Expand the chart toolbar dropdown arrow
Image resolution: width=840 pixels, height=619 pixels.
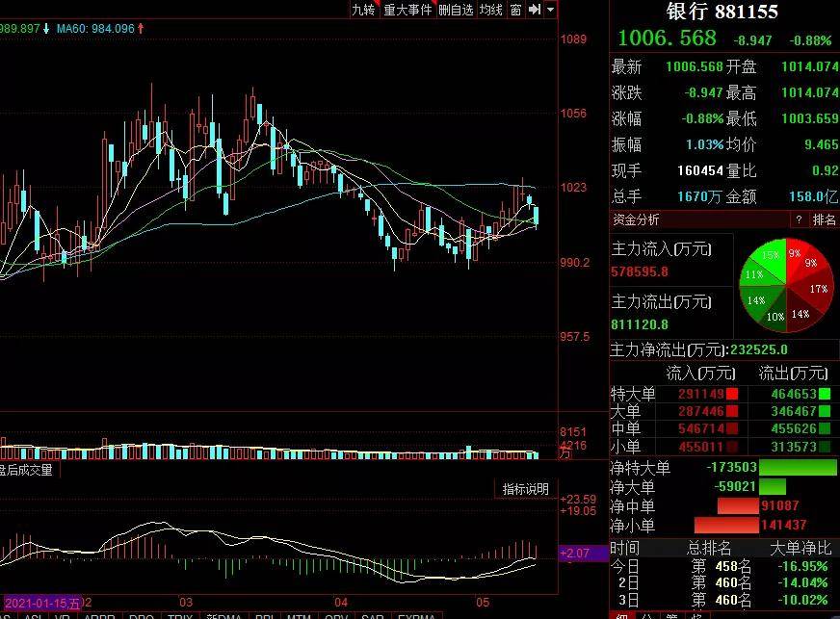point(550,10)
